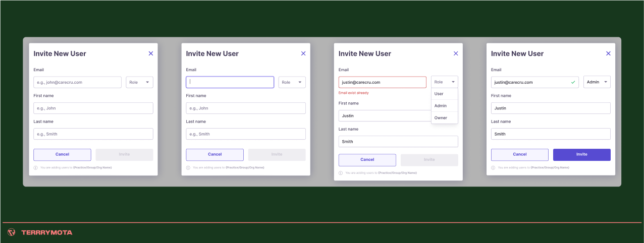Close the dialog with the focused empty email field
The height and width of the screenshot is (243, 644).
coord(303,53)
